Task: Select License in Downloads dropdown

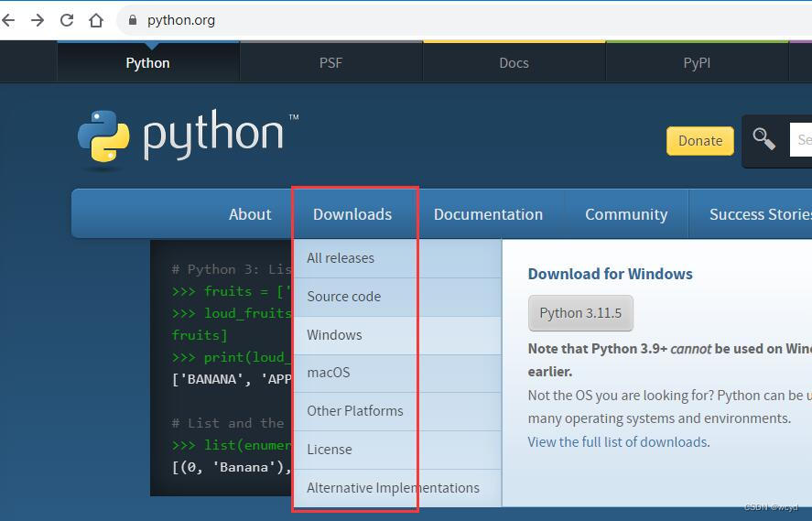Action: 397,450
